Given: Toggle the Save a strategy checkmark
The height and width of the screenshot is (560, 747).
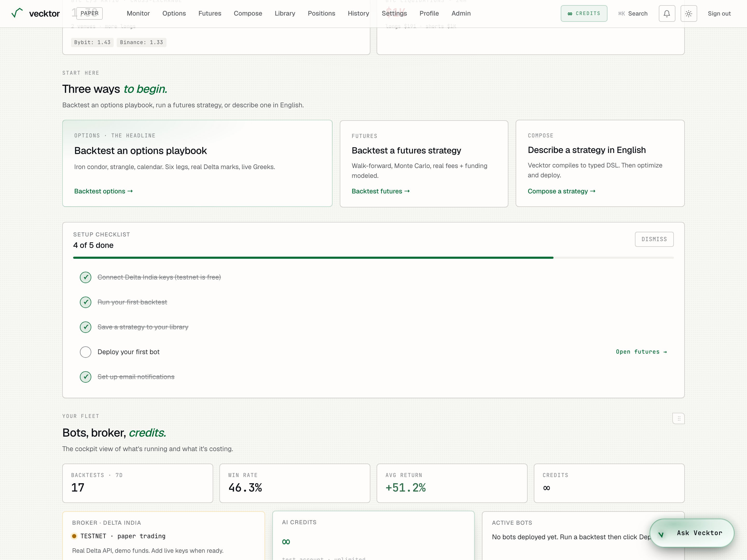Looking at the screenshot, I should (x=85, y=327).
